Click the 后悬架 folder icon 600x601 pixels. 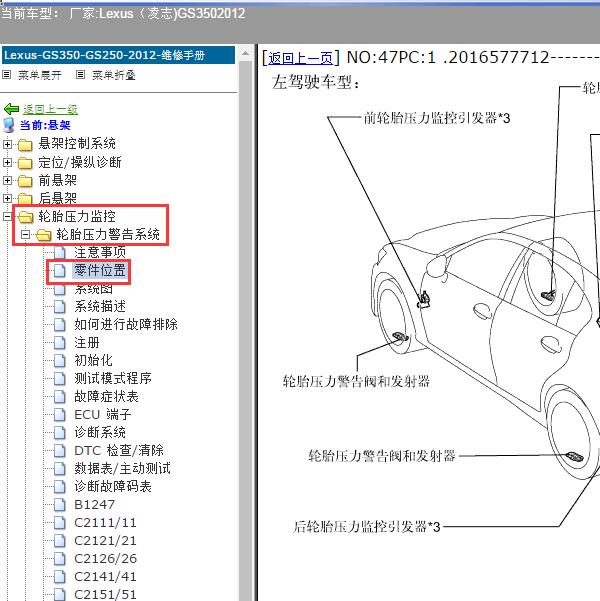[x=25, y=199]
